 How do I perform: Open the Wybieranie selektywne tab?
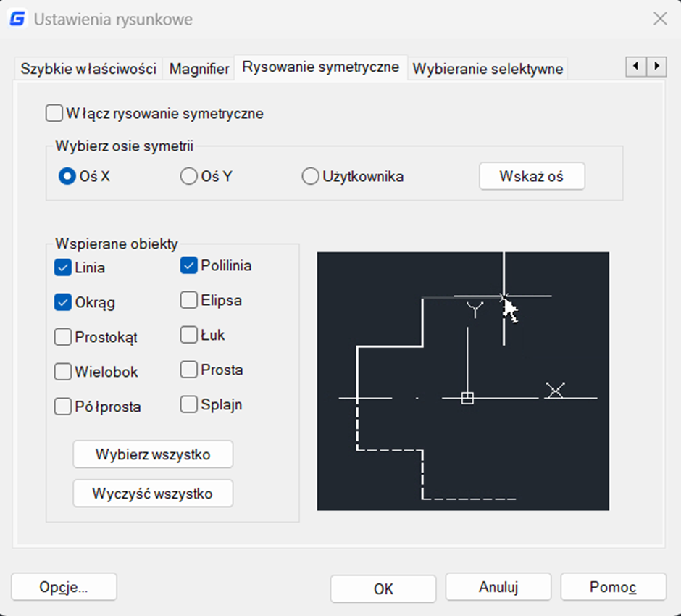[487, 69]
